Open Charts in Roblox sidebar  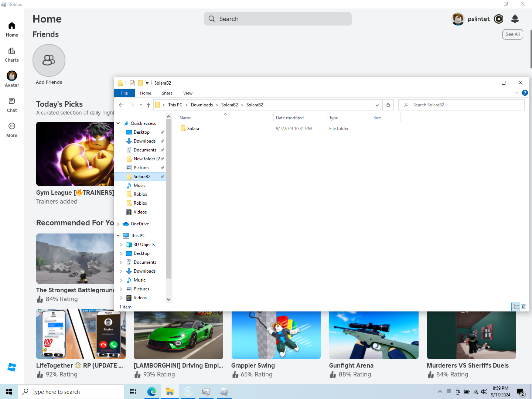click(x=12, y=54)
